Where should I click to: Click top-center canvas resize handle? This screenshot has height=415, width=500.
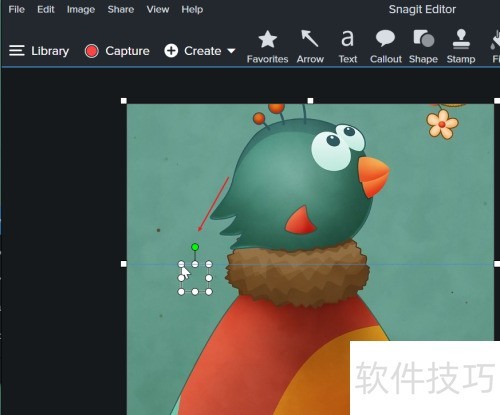(310, 101)
